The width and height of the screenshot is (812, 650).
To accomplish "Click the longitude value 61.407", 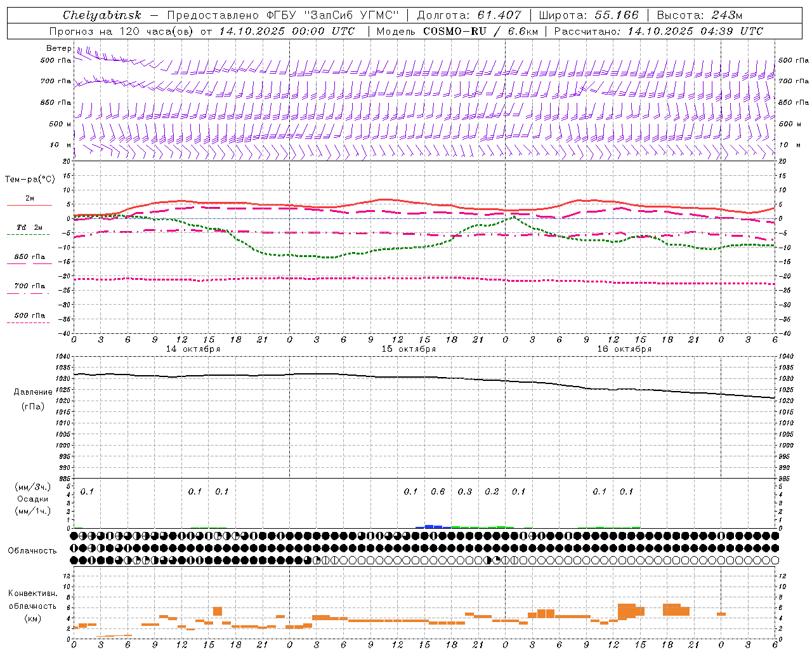I will pos(499,15).
